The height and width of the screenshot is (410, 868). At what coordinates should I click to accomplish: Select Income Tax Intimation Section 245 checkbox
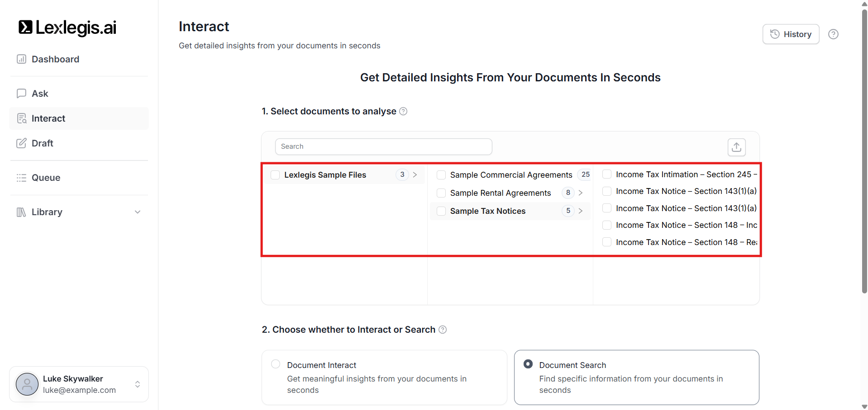pos(607,174)
